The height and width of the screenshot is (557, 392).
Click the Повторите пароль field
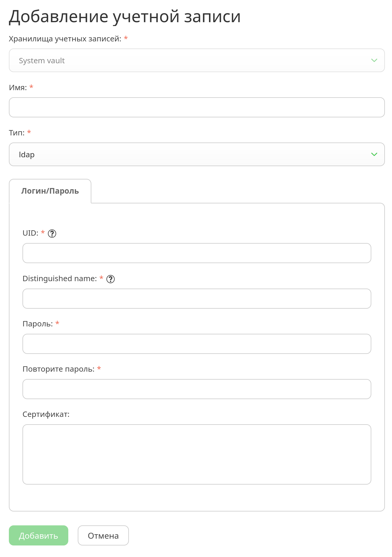click(197, 389)
